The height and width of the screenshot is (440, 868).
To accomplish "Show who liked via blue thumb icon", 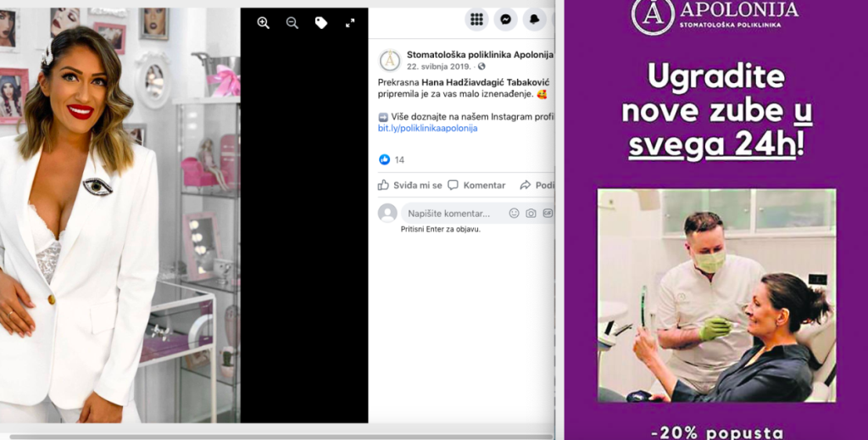I will coord(384,159).
